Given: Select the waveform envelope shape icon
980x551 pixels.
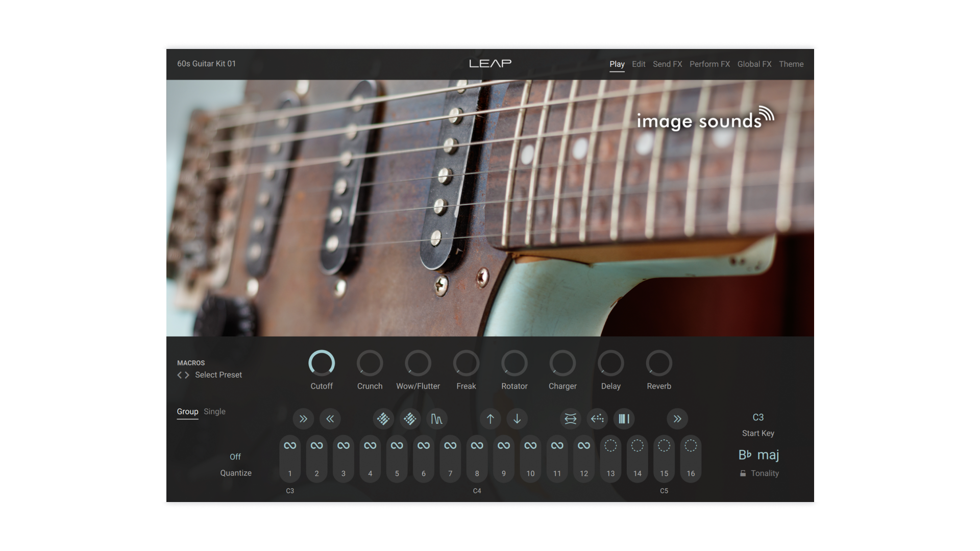Looking at the screenshot, I should point(436,418).
